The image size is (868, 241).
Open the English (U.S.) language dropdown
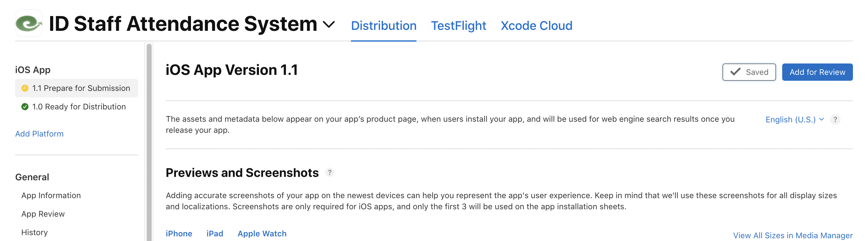point(794,120)
